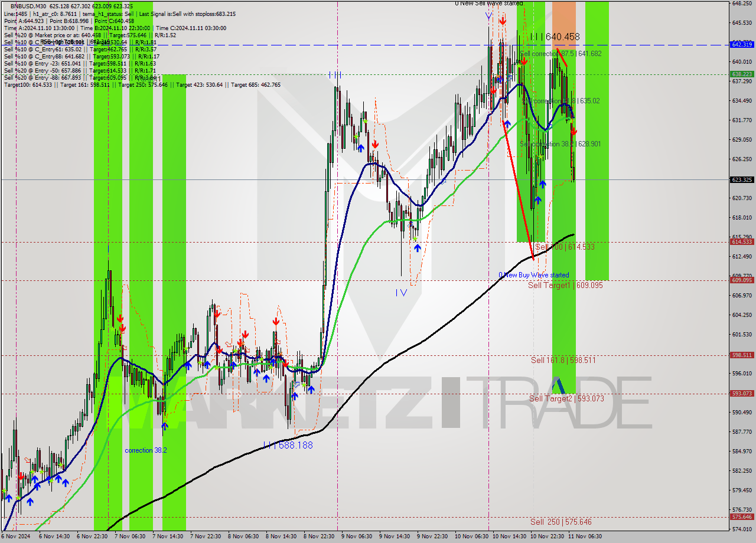The height and width of the screenshot is (543, 756).
Task: Select the 'Sell 100 | 614.533' level label
Action: [x=565, y=247]
